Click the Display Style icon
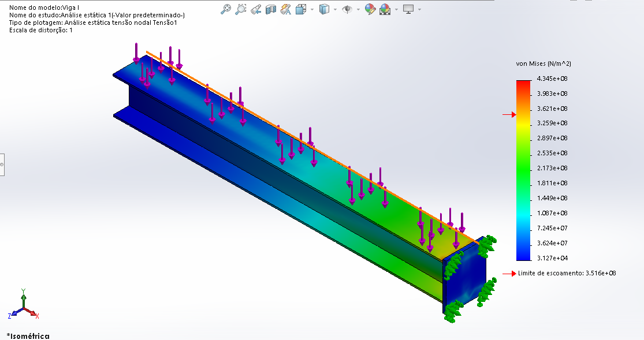Viewport: 644px width, 340px height. (325, 9)
